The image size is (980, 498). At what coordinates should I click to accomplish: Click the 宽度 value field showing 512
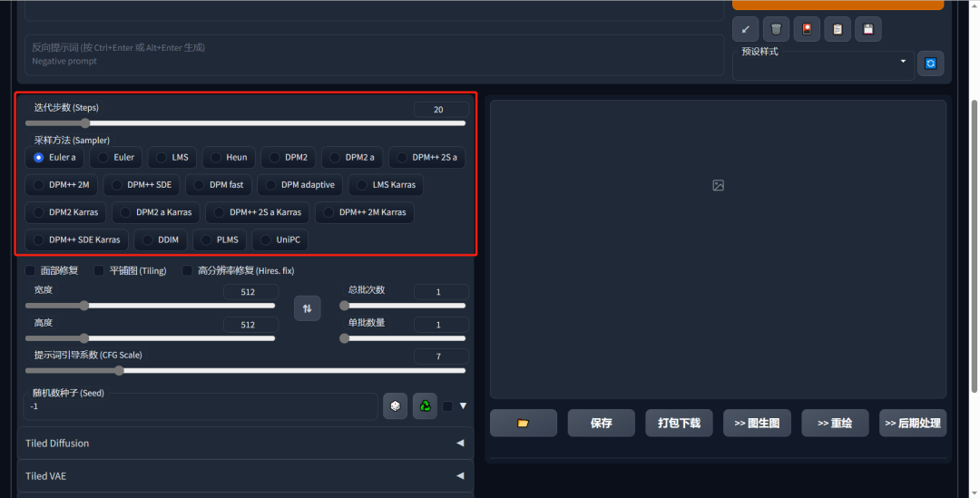point(250,292)
